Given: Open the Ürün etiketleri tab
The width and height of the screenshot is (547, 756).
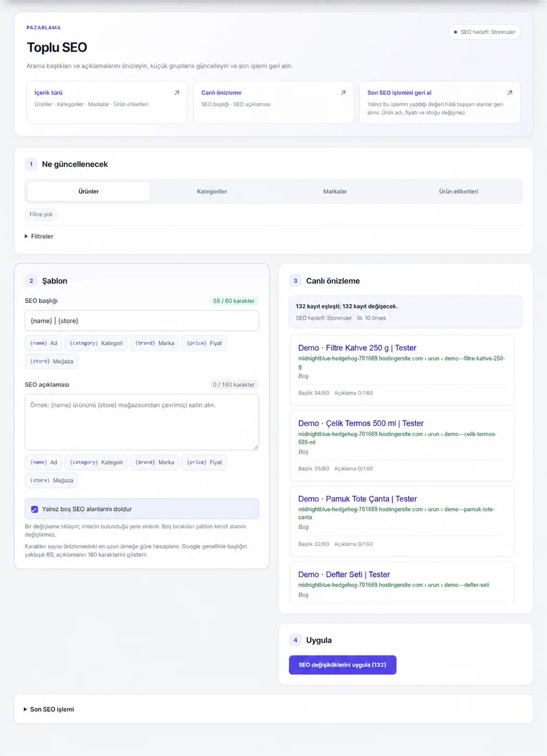Looking at the screenshot, I should (458, 191).
